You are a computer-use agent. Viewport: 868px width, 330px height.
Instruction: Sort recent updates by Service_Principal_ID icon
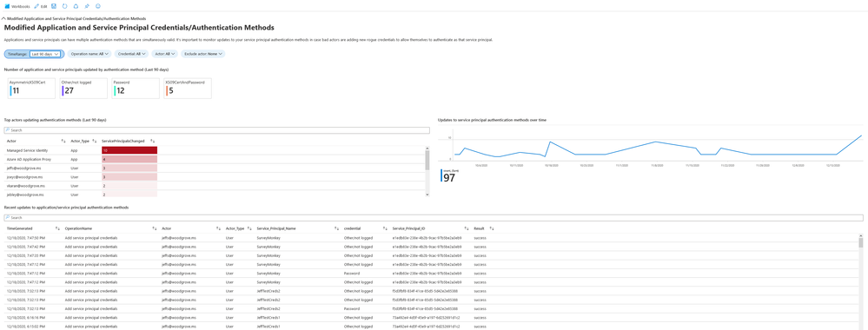pyautogui.click(x=467, y=228)
